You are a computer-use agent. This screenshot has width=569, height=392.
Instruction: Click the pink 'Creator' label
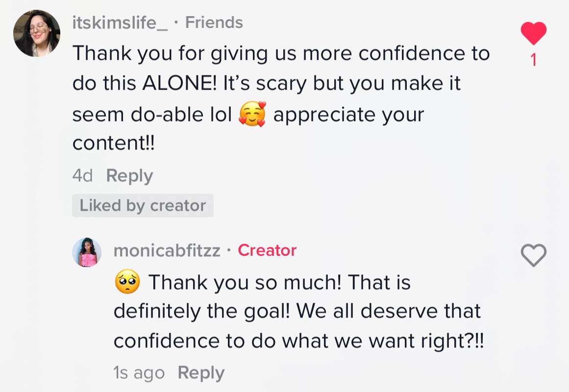(x=267, y=250)
